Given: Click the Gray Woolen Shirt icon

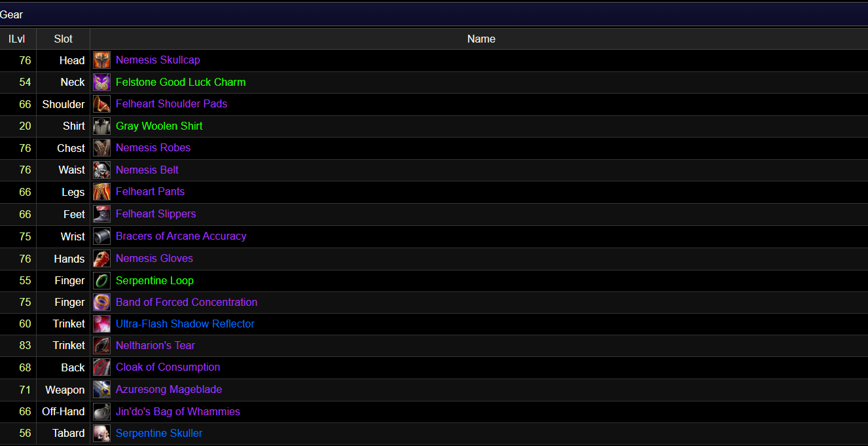Looking at the screenshot, I should (x=101, y=126).
